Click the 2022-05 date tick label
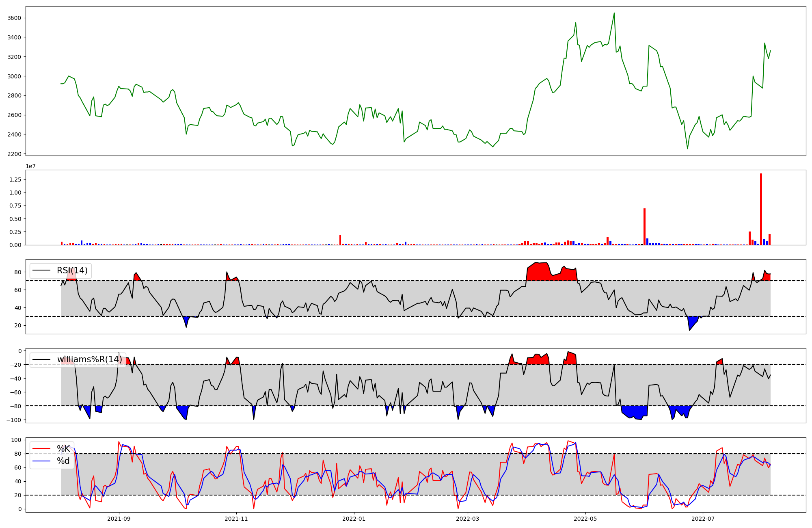This screenshot has width=812, height=528. pos(585,519)
